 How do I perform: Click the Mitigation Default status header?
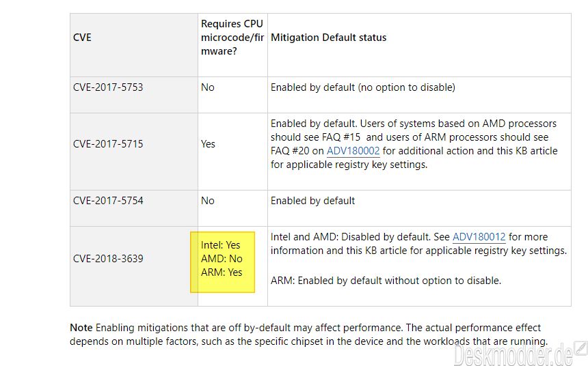(328, 38)
